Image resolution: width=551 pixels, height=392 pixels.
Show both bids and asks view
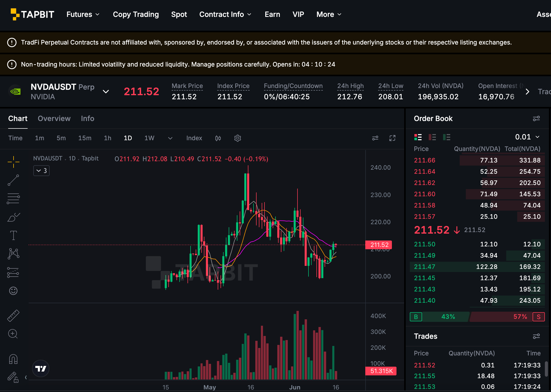pos(418,137)
